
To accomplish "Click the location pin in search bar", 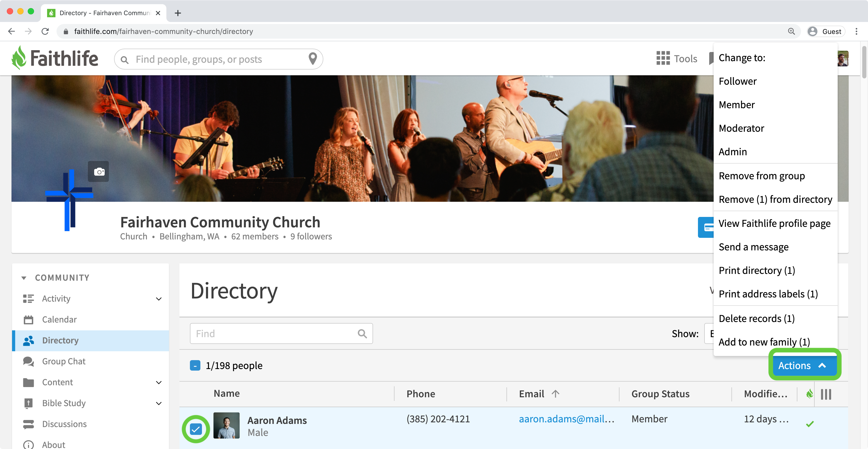I will pos(313,59).
